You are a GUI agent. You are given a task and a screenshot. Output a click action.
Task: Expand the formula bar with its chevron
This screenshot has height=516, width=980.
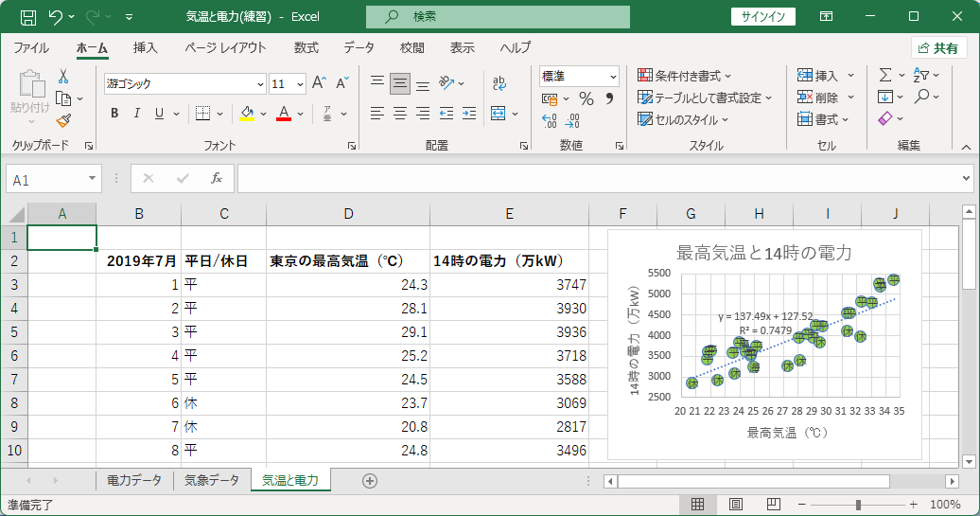(x=966, y=179)
